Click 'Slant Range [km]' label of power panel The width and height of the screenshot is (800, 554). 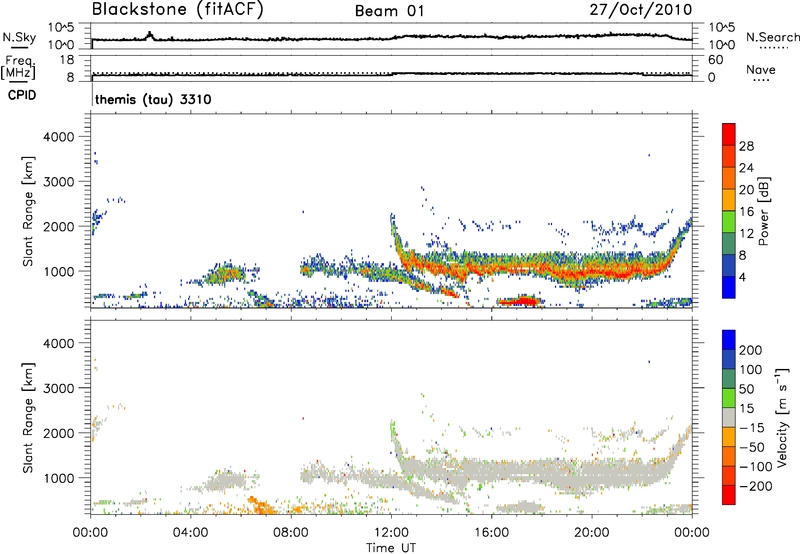click(28, 211)
